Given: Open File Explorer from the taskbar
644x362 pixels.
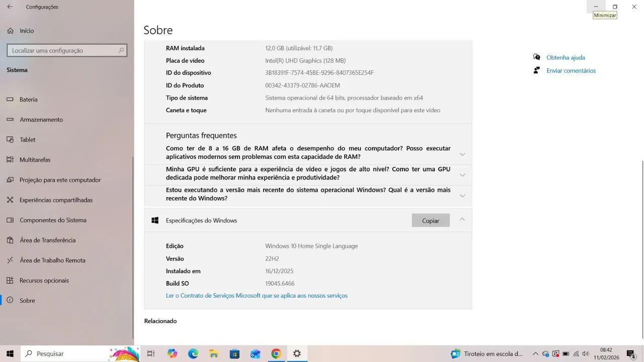Looking at the screenshot, I should click(x=213, y=353).
